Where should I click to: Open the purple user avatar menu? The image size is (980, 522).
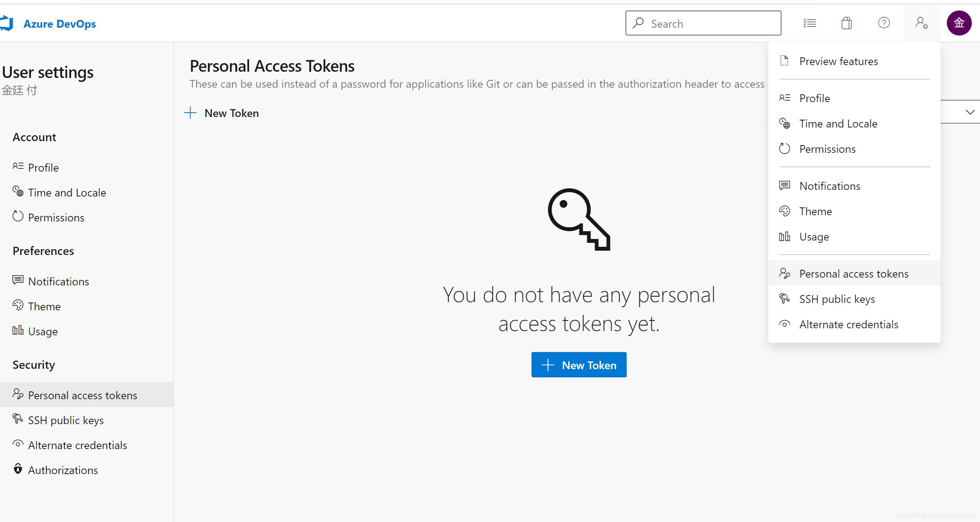pos(959,23)
